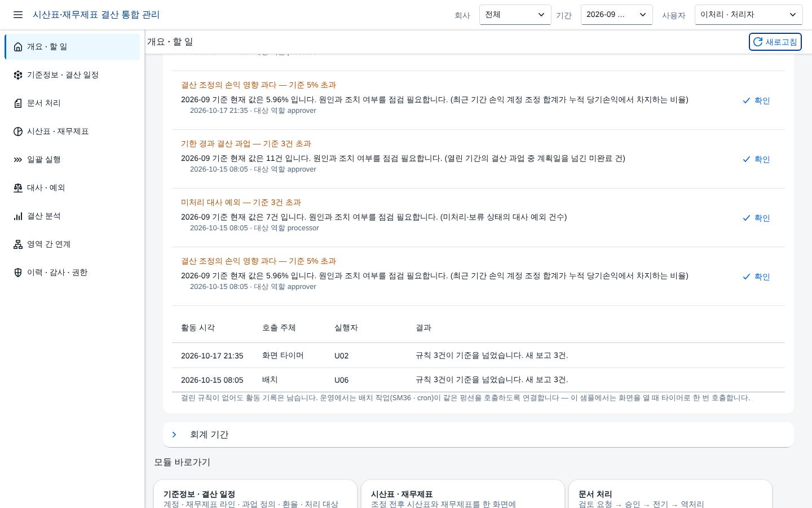This screenshot has height=508, width=812.
Task: Click the U06 executor cell
Action: (341, 380)
